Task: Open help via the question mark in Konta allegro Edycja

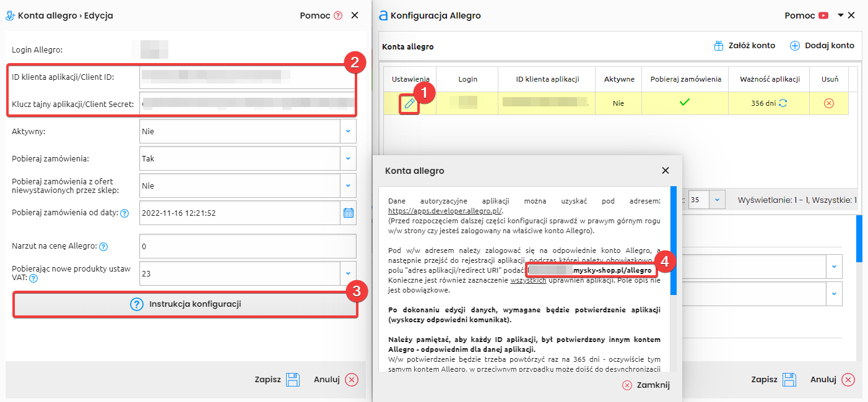Action: click(339, 15)
